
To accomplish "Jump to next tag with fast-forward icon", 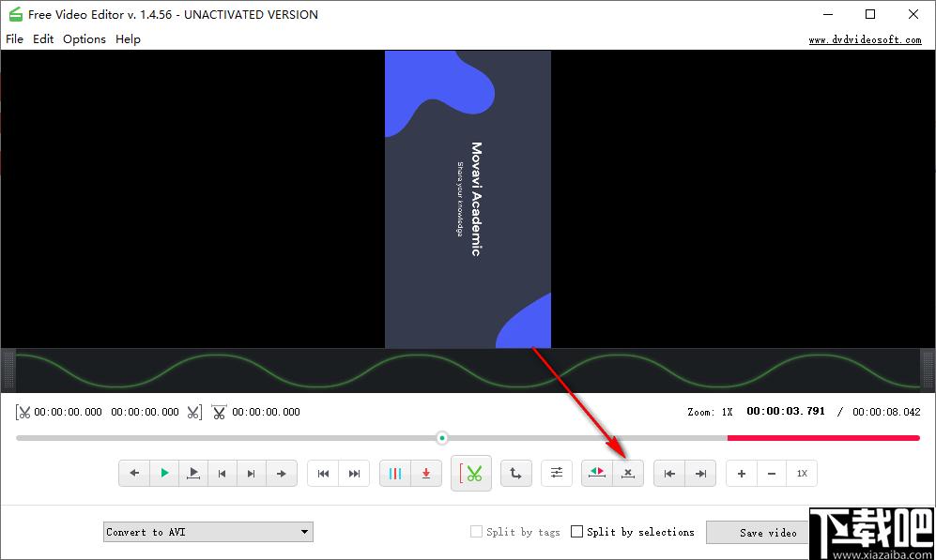I will point(354,474).
